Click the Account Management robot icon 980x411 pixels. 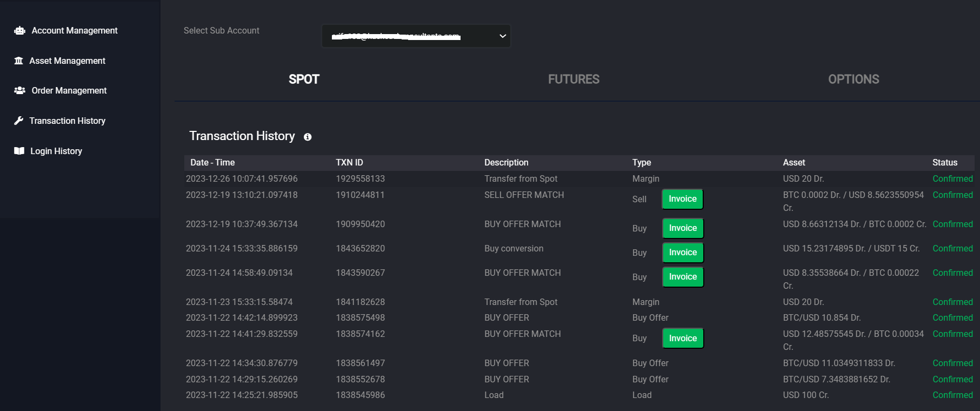19,31
